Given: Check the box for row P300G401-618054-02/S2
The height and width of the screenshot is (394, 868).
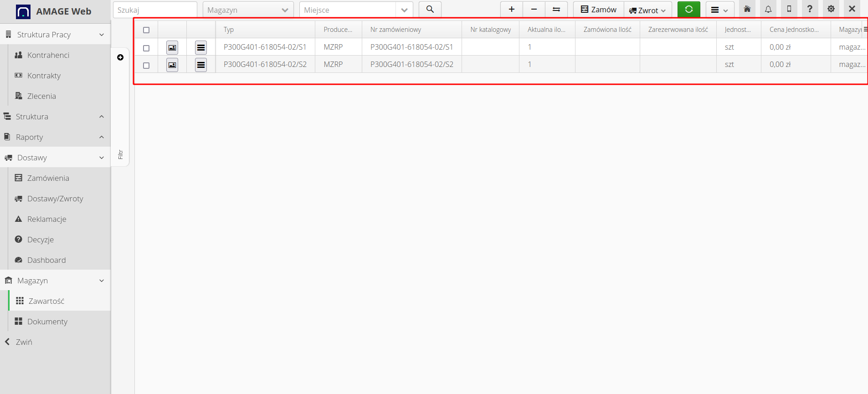Looking at the screenshot, I should coord(146,65).
